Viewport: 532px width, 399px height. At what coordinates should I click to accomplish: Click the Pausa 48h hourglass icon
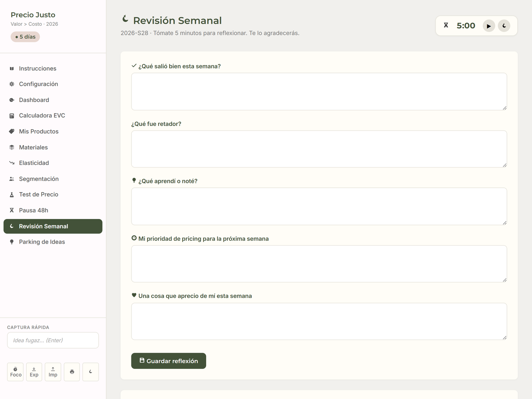12,210
